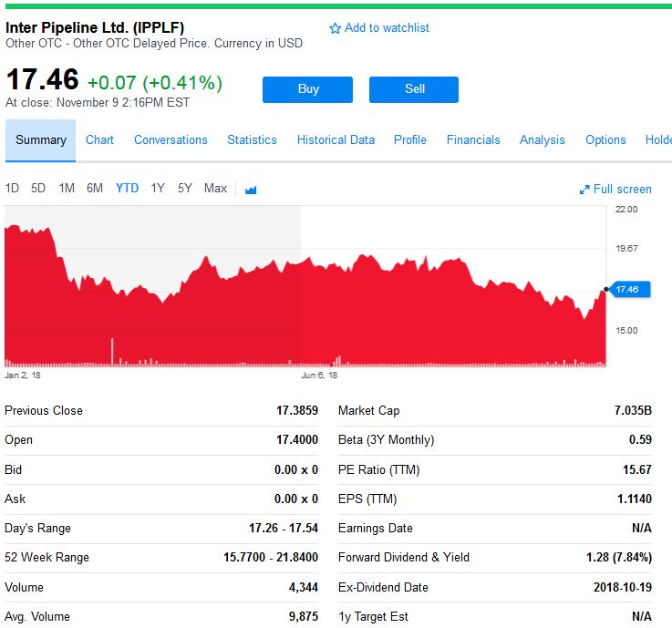Select the 6M chart range

tap(95, 189)
